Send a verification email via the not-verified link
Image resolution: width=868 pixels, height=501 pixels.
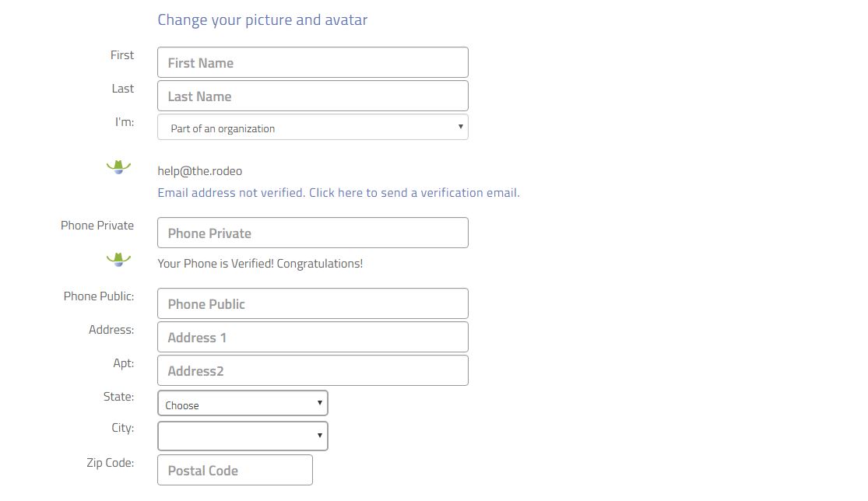[x=339, y=192]
